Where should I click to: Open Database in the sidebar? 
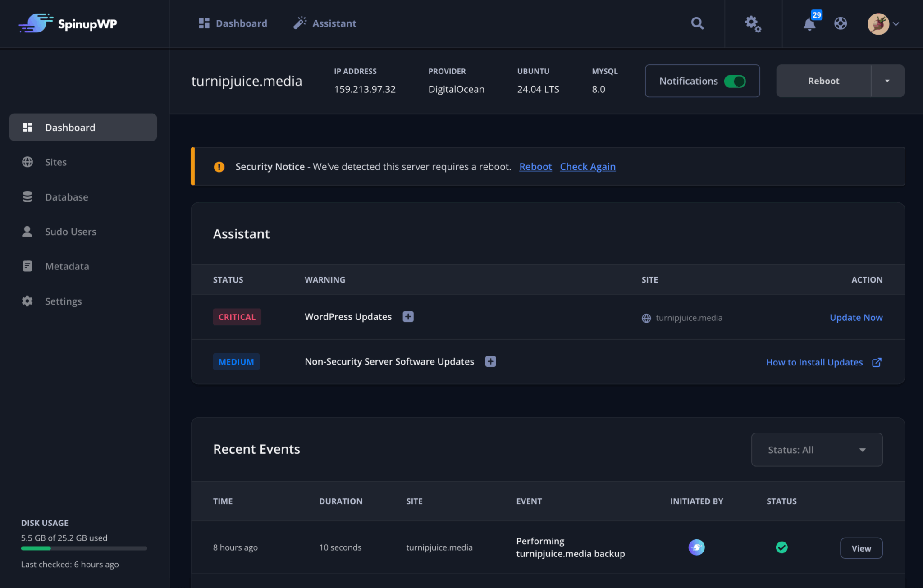click(83, 197)
